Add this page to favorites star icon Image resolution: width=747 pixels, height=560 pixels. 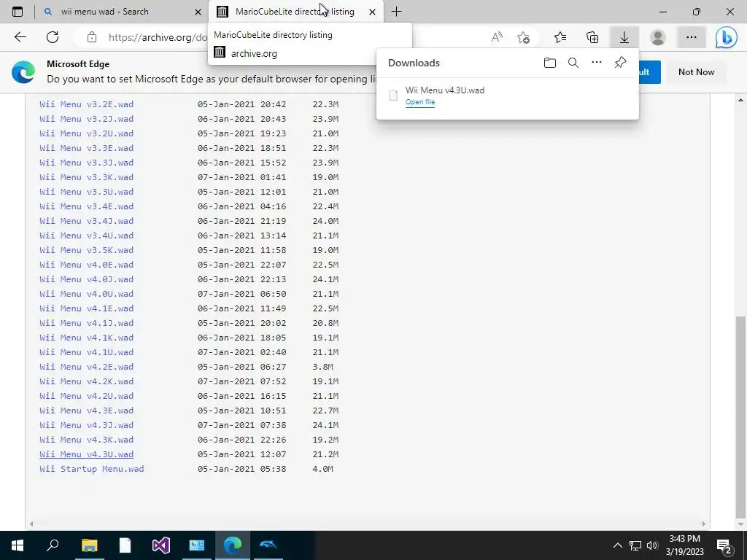pos(524,37)
